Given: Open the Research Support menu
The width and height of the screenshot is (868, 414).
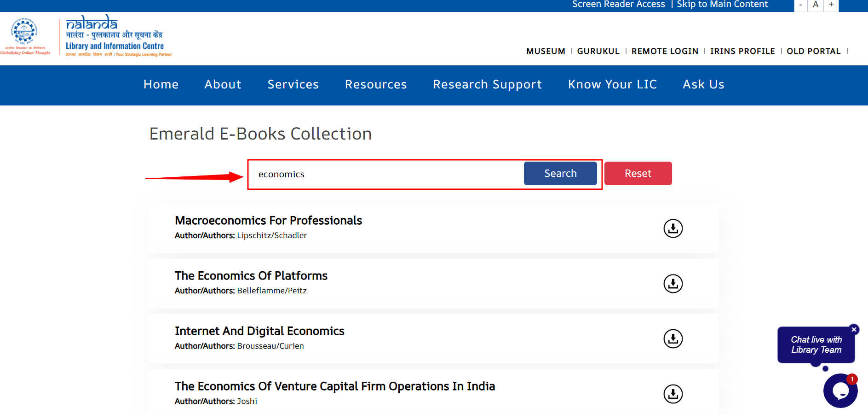Looking at the screenshot, I should pyautogui.click(x=487, y=85).
